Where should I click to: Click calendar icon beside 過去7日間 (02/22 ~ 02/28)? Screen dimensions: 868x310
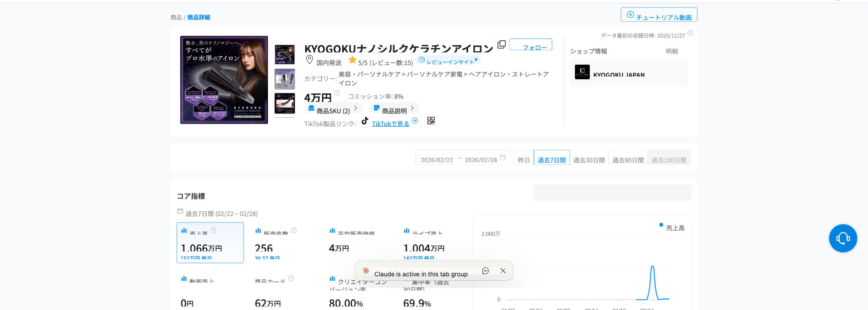180,211
